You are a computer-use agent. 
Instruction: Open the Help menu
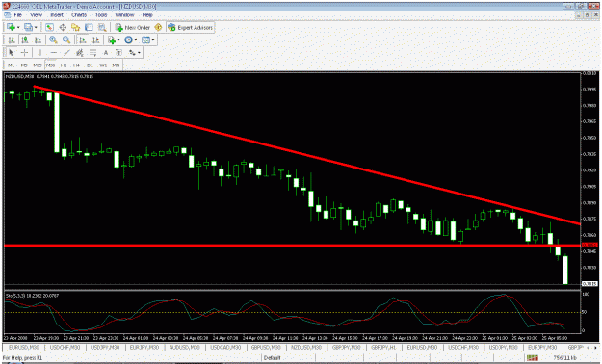pos(147,15)
